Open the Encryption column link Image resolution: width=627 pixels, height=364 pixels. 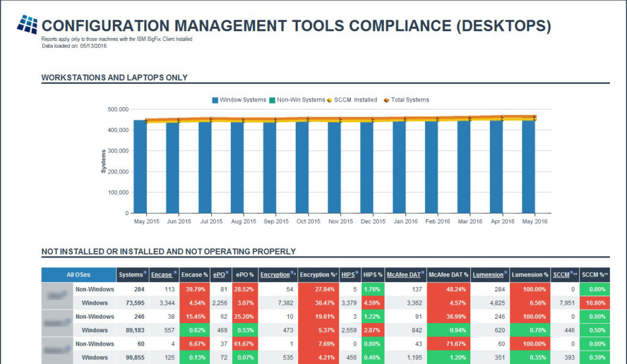275,275
